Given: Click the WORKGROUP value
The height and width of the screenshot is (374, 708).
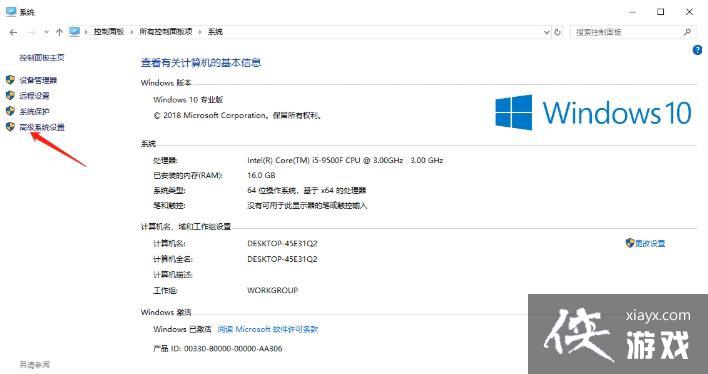Looking at the screenshot, I should point(272,290).
